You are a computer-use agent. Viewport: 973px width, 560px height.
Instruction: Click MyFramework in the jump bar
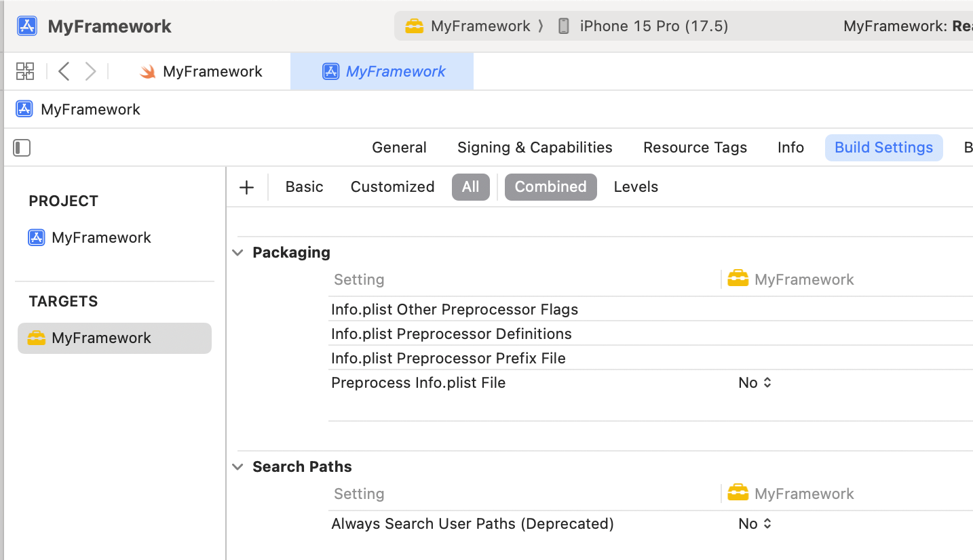pyautogui.click(x=90, y=109)
